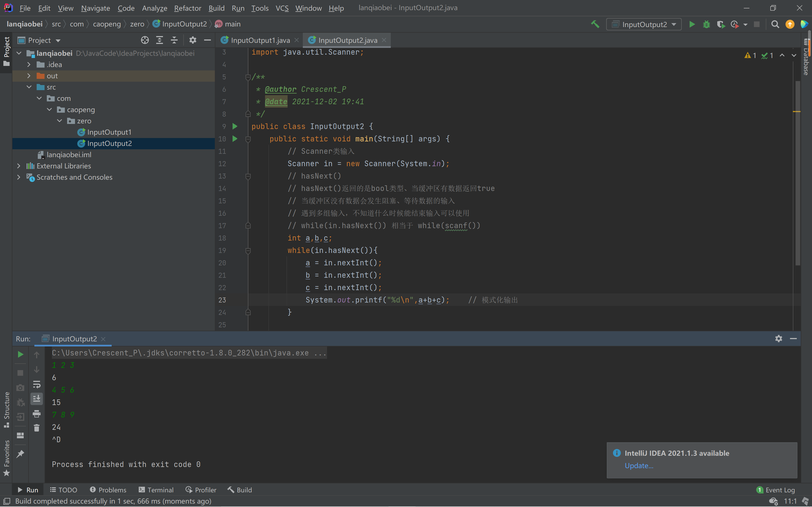Click the Search Everywhere icon
Image resolution: width=812 pixels, height=507 pixels.
pyautogui.click(x=775, y=24)
